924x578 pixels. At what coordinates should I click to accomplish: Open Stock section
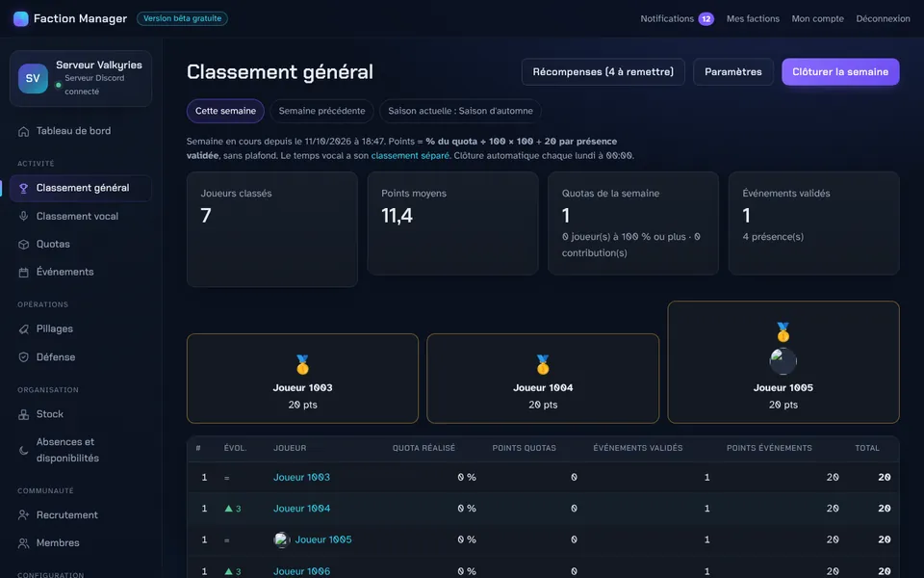point(81,414)
